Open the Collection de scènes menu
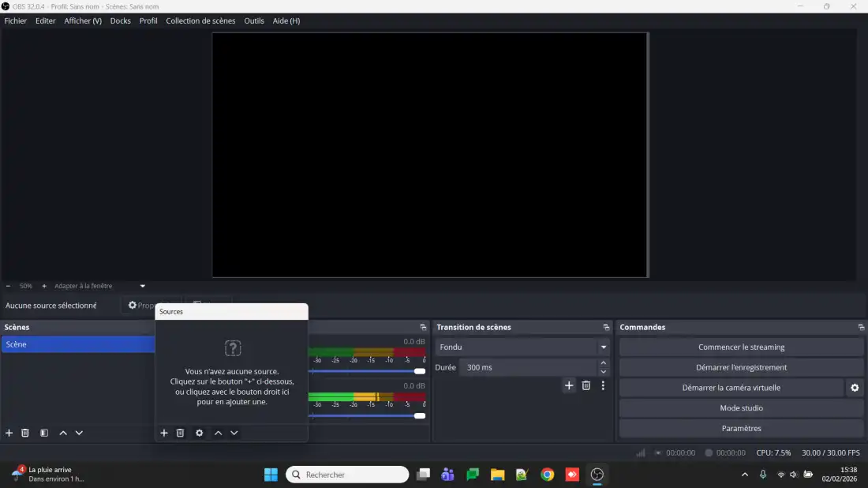Image resolution: width=868 pixels, height=488 pixels. pyautogui.click(x=200, y=21)
